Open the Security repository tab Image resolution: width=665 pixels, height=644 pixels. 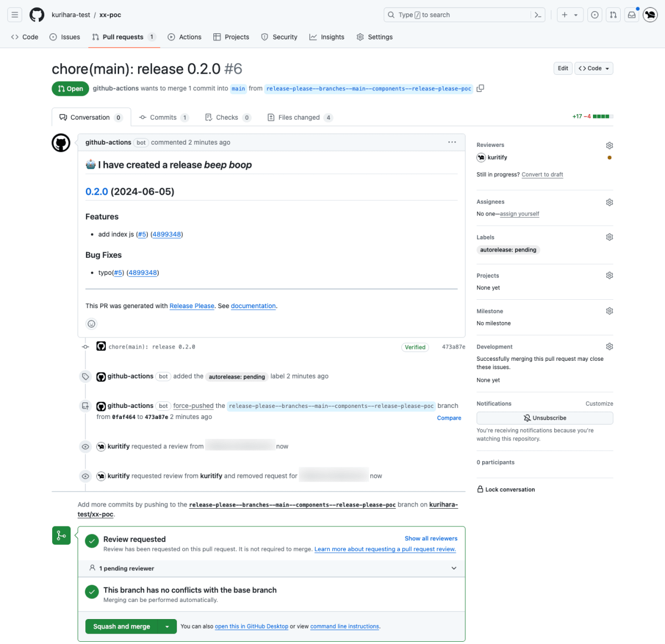(279, 37)
